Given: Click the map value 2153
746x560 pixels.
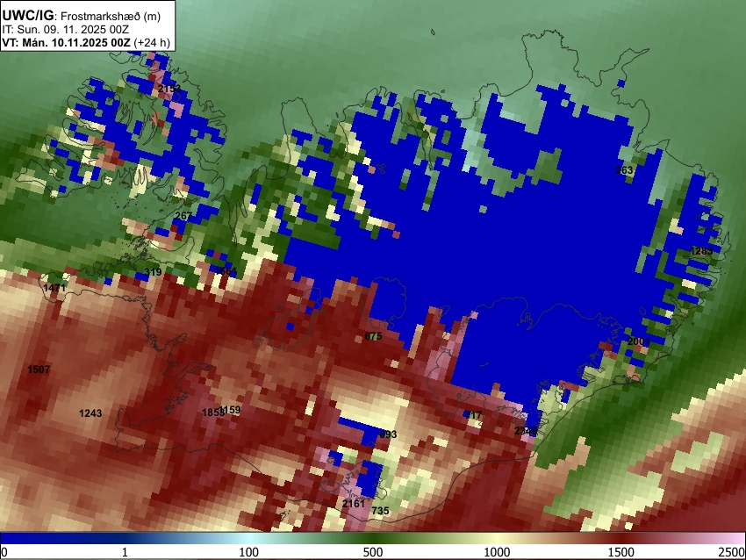Looking at the screenshot, I should [x=169, y=89].
